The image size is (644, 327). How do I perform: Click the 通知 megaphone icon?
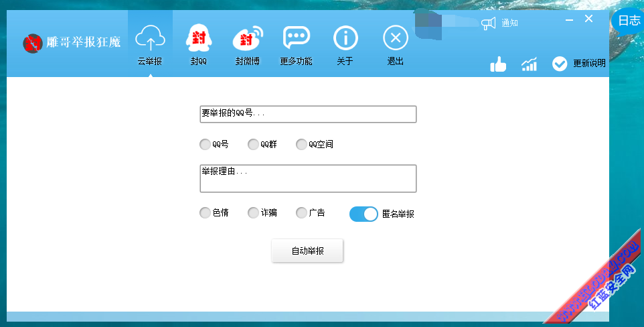(488, 23)
